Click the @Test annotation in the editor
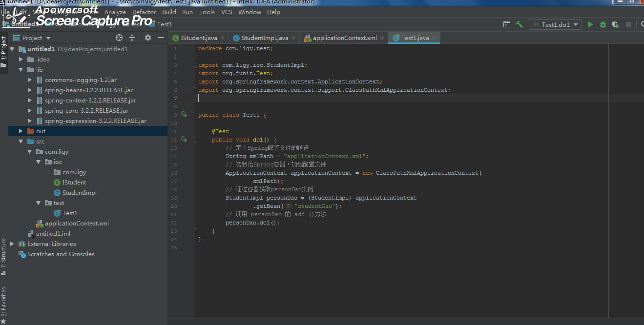644x325 pixels. (220, 131)
